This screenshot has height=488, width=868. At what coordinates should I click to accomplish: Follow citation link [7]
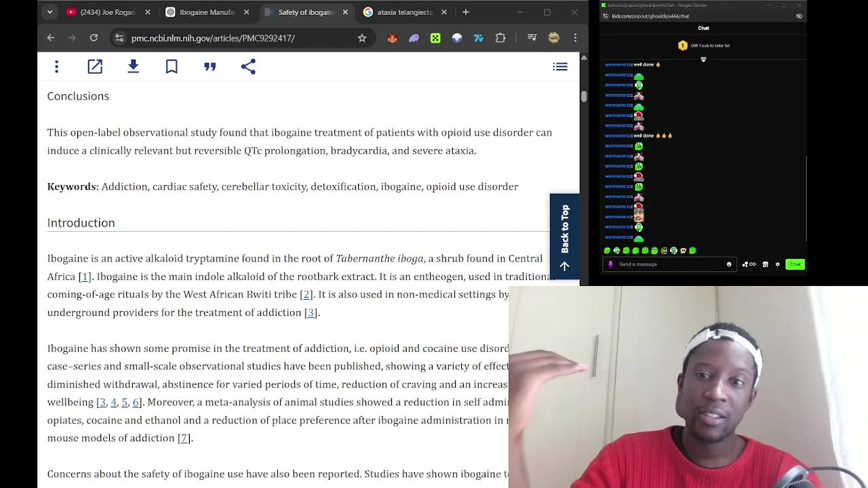pyautogui.click(x=183, y=438)
